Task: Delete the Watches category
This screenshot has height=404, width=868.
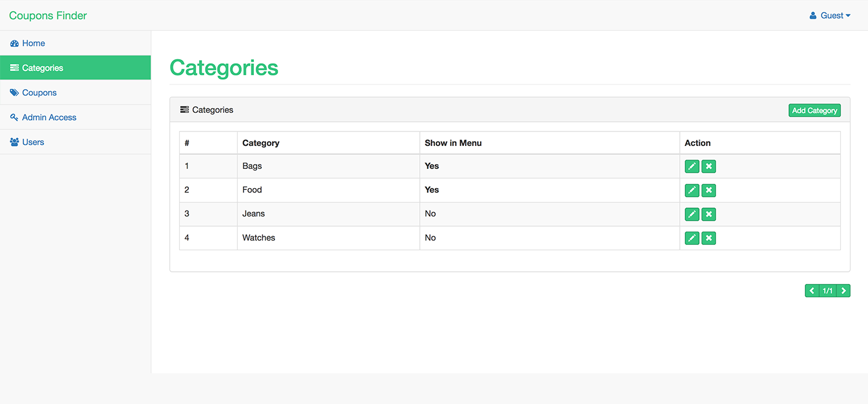Action: click(709, 238)
